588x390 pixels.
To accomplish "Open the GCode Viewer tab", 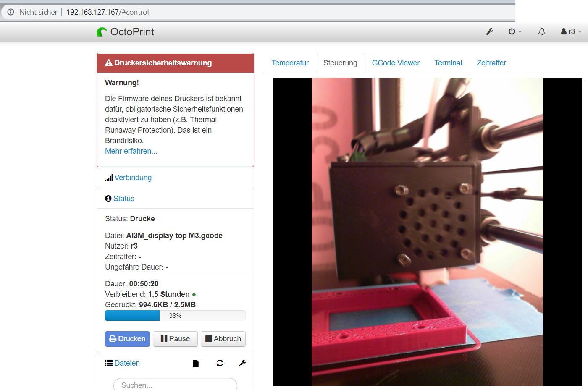I will (395, 63).
